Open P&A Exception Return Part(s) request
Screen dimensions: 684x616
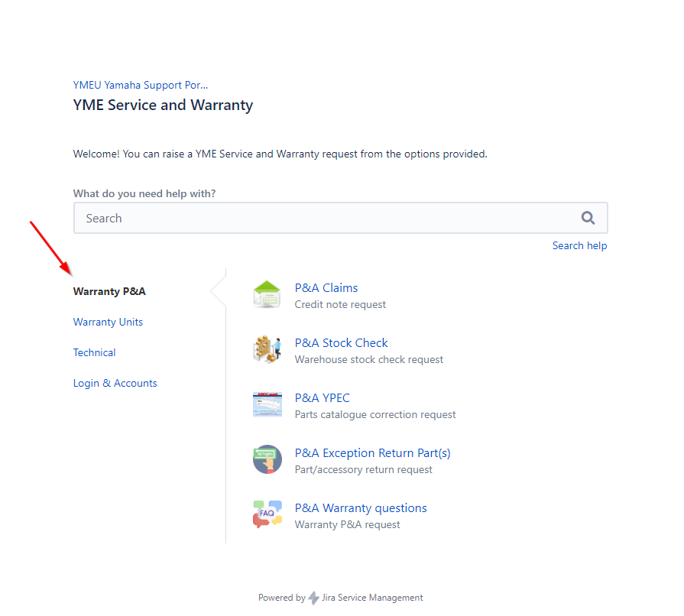[372, 453]
